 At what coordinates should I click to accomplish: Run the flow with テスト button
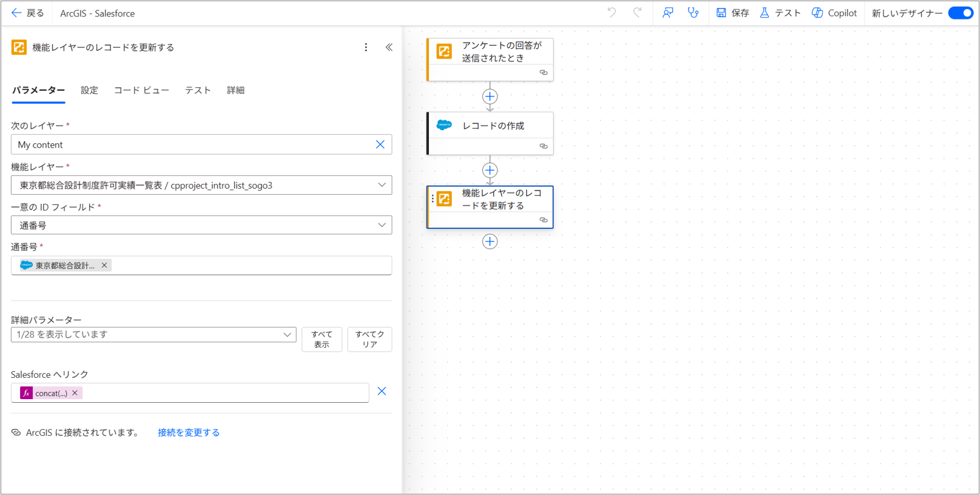tap(780, 13)
